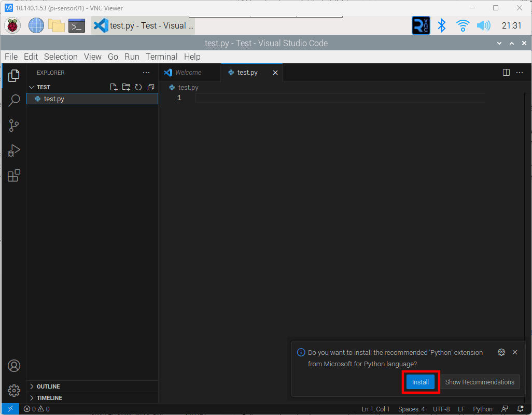Roll up the VS Code window with up arrow

pos(512,43)
